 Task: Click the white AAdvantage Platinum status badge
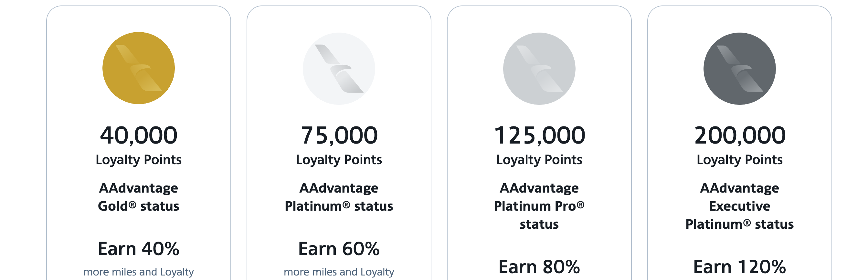(339, 68)
